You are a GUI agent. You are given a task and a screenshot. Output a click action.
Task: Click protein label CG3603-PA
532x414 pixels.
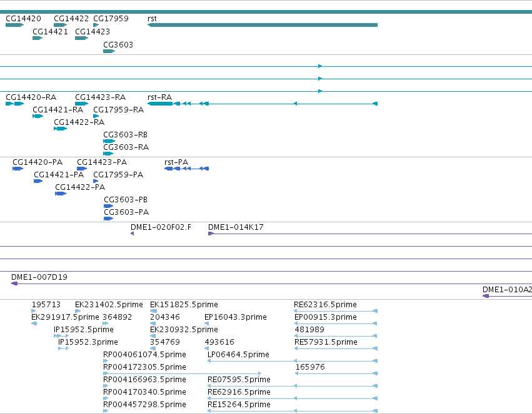126,213
